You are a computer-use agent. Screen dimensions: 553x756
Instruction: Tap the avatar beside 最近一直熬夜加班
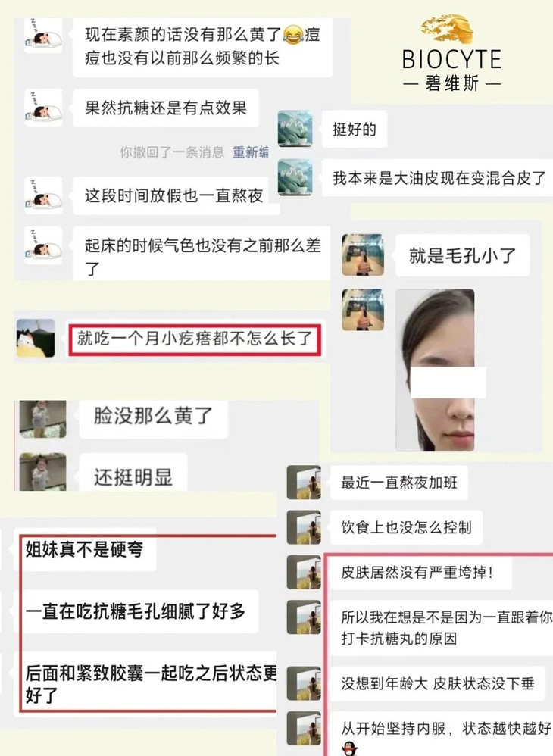(304, 482)
